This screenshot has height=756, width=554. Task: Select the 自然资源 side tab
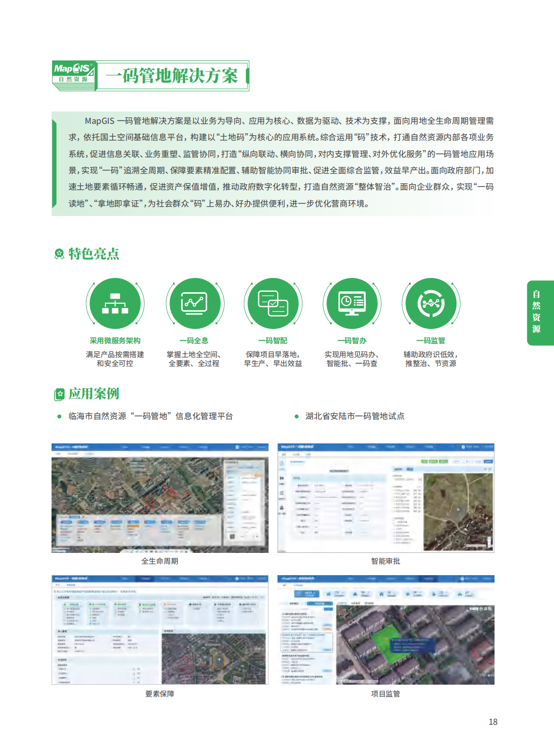click(540, 313)
